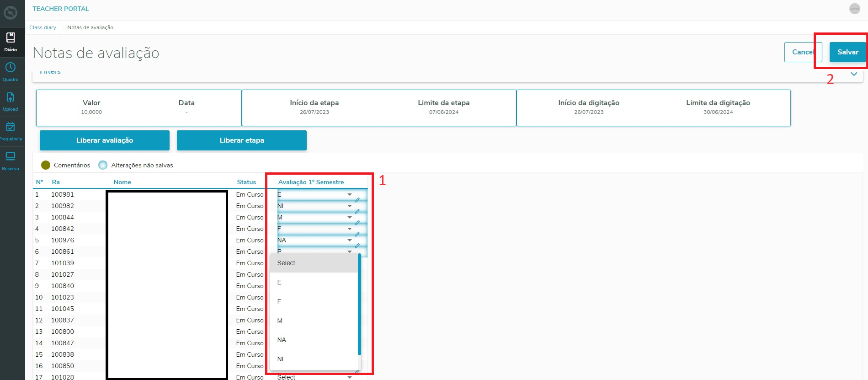The image size is (868, 380).
Task: Sort by the Nº column header
Action: click(40, 182)
